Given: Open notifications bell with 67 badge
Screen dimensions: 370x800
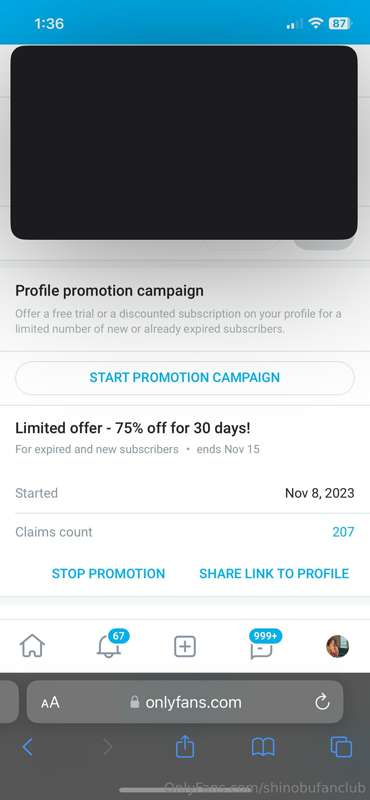Looking at the screenshot, I should 111,644.
